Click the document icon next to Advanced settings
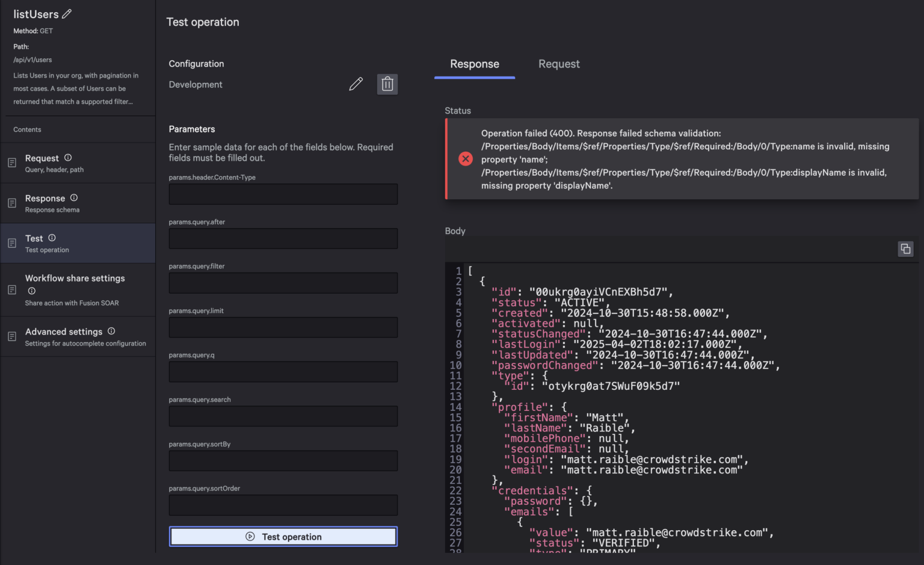This screenshot has height=565, width=924. (12, 336)
